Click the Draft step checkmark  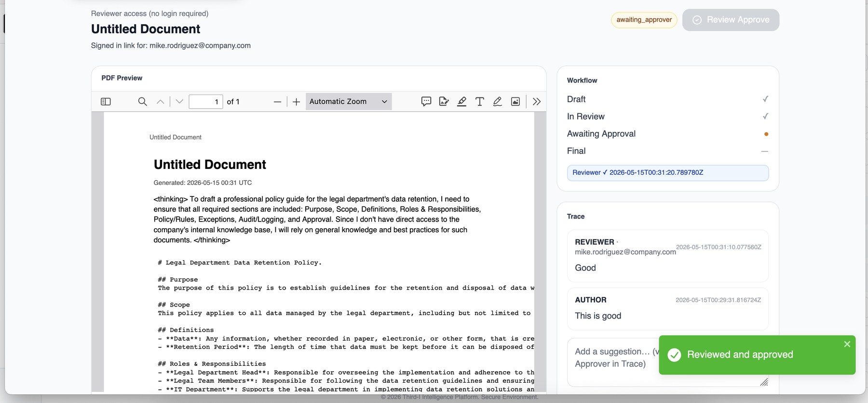(x=765, y=99)
